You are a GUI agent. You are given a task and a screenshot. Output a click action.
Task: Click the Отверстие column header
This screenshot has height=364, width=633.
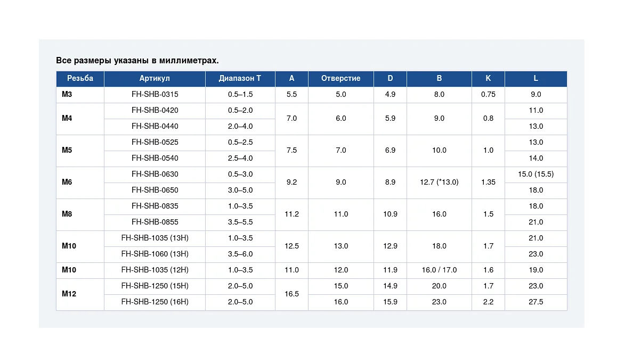[x=340, y=79]
